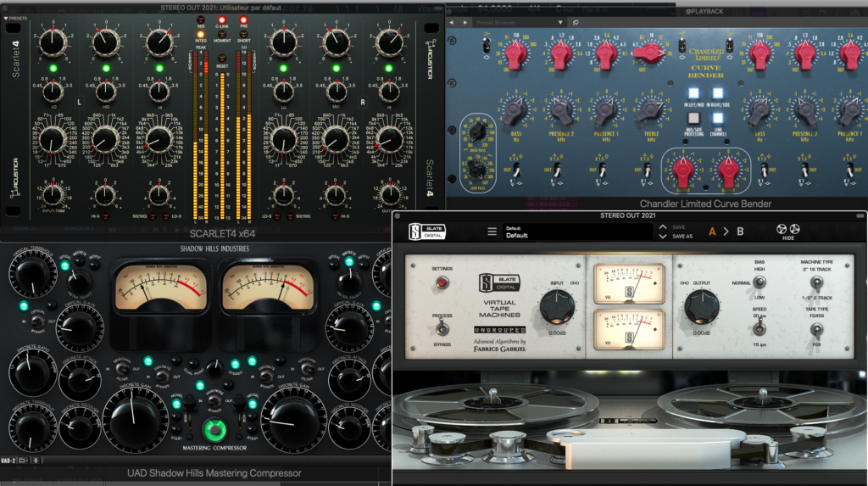The height and width of the screenshot is (486, 868).
Task: Click the preset up chevron in Slate header
Action: pos(663,227)
